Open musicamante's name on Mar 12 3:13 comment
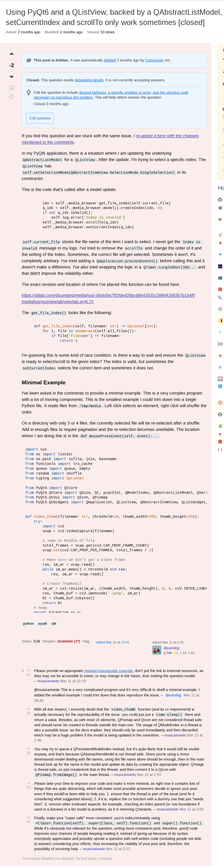The image size is (224, 868). (94, 849)
